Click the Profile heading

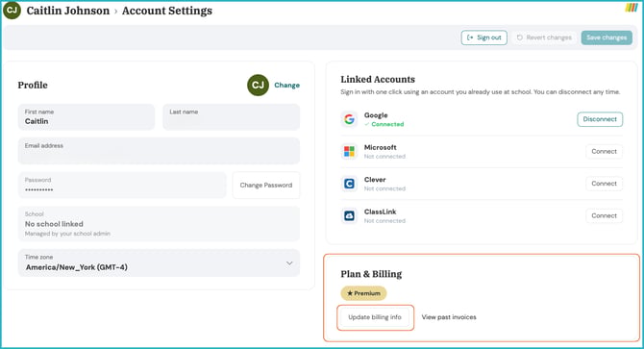point(33,85)
